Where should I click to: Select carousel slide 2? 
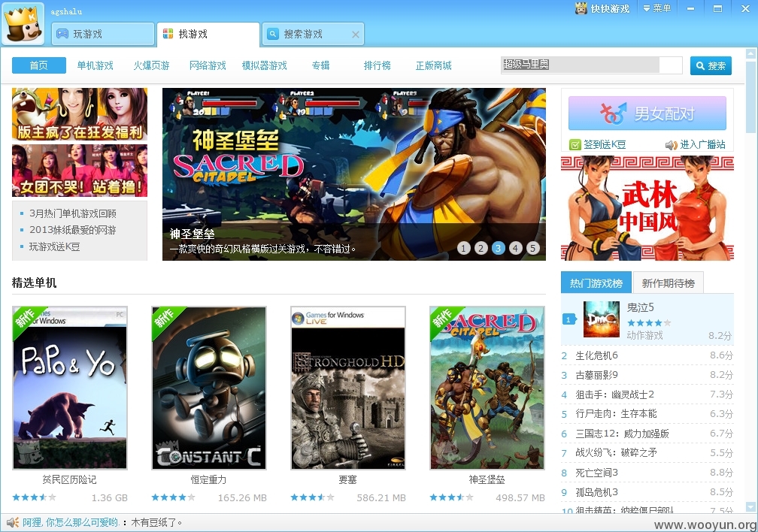click(481, 248)
